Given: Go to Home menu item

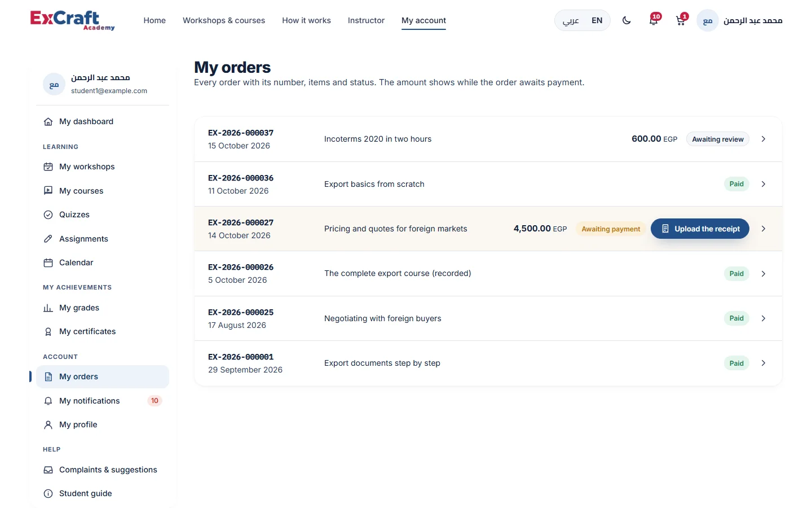Looking at the screenshot, I should [155, 20].
